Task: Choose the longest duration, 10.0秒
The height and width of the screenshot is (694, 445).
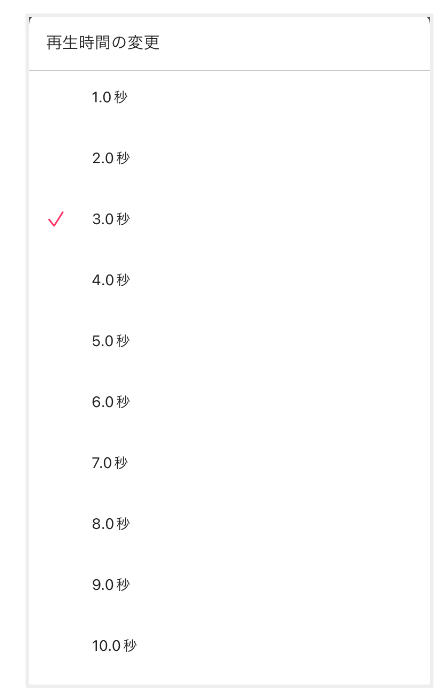Action: point(229,646)
